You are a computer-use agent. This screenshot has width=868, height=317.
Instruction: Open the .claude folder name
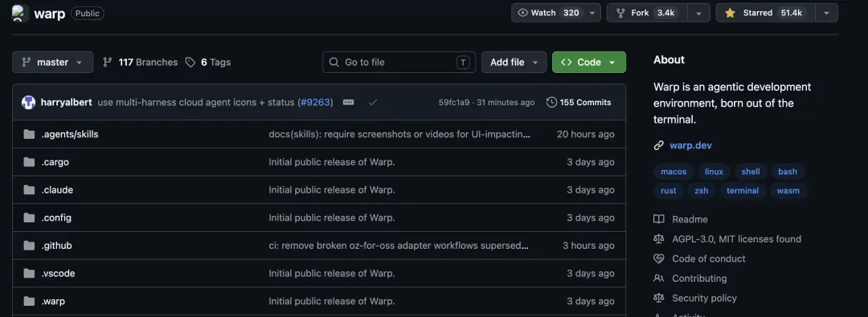coord(57,189)
